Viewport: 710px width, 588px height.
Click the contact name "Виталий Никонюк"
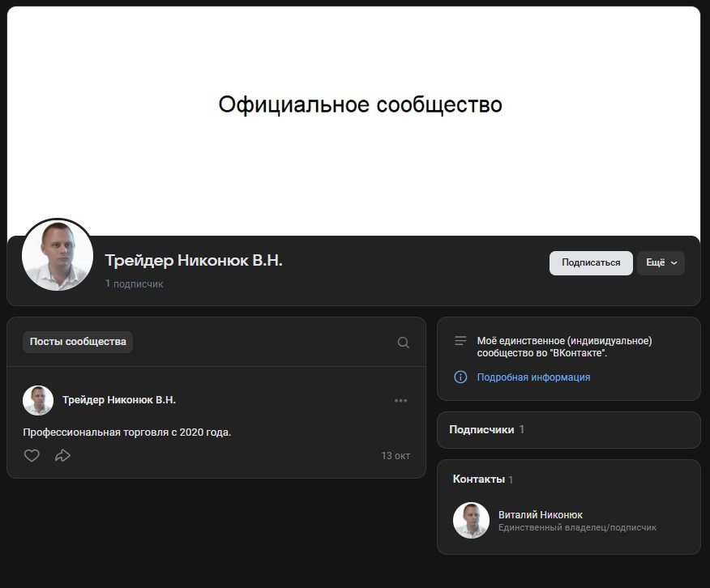(540, 515)
